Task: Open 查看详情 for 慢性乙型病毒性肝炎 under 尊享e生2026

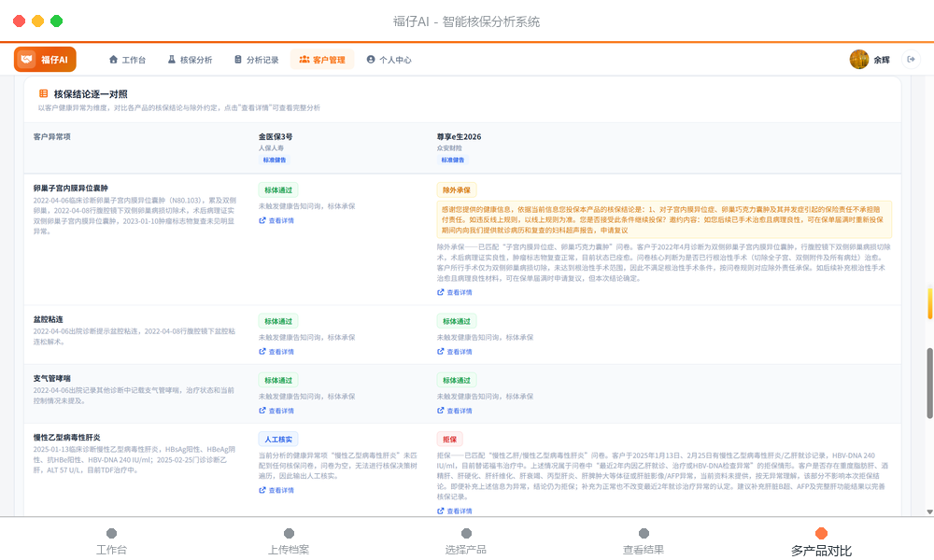Action: coord(455,511)
